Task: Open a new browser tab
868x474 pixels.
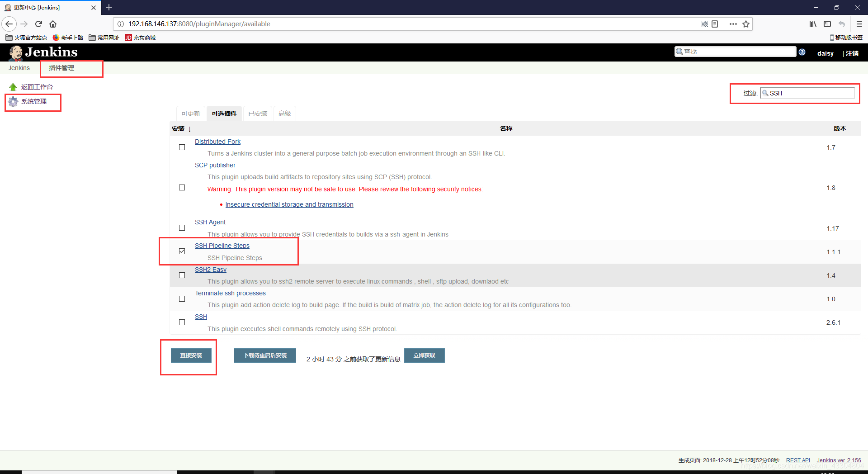Action: 109,7
